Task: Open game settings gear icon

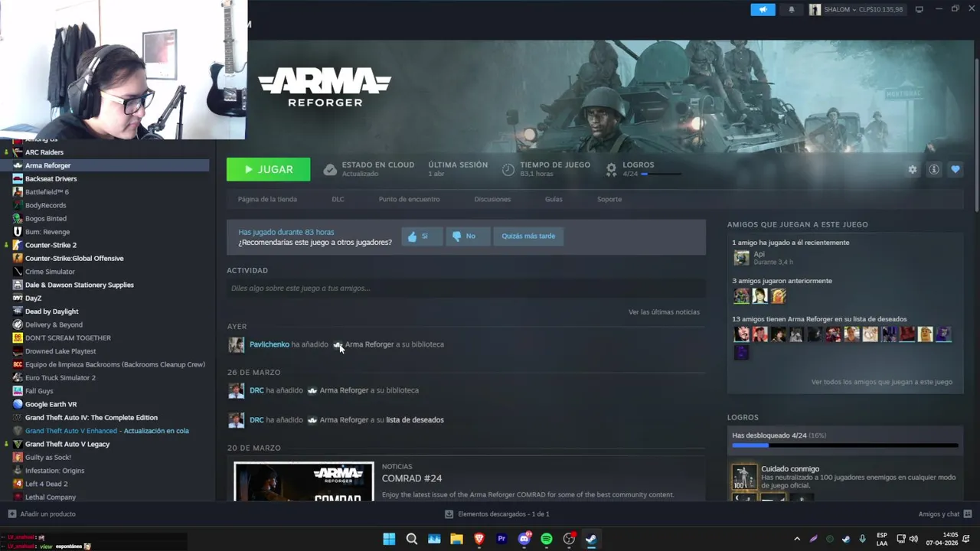Action: click(912, 169)
